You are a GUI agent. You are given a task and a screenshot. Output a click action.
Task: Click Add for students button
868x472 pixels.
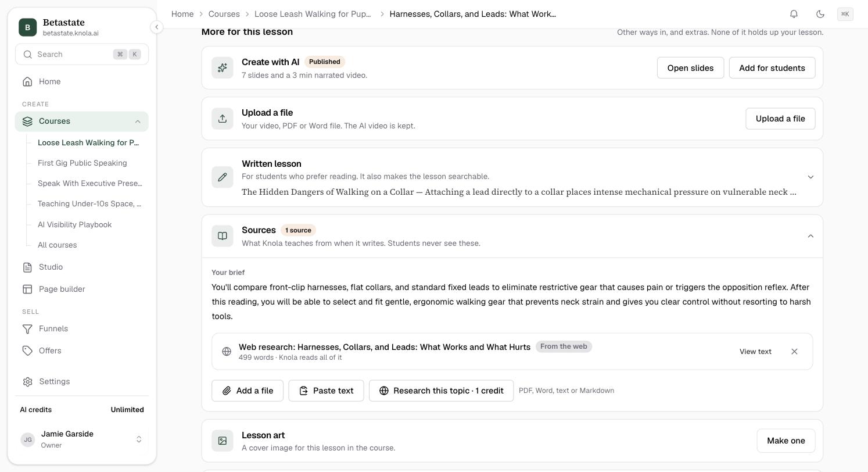pos(772,68)
